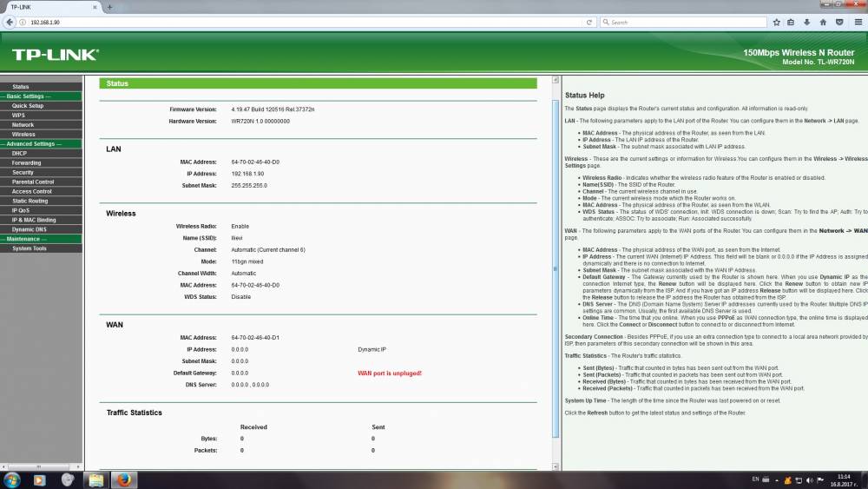Open the Pocket shield icon
The image size is (868, 489).
point(839,23)
